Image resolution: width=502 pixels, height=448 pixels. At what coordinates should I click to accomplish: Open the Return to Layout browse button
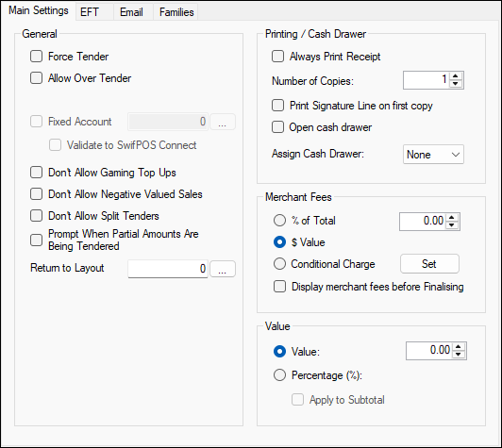223,269
